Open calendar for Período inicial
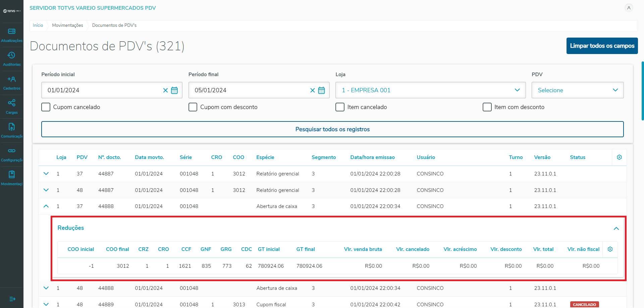Screen dimensions: 644x308 pyautogui.click(x=174, y=90)
